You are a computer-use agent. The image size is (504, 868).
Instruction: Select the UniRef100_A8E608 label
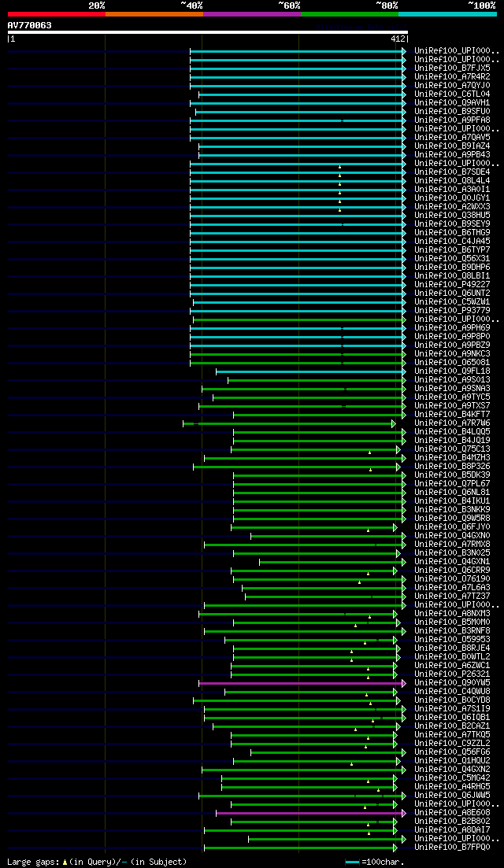[452, 812]
